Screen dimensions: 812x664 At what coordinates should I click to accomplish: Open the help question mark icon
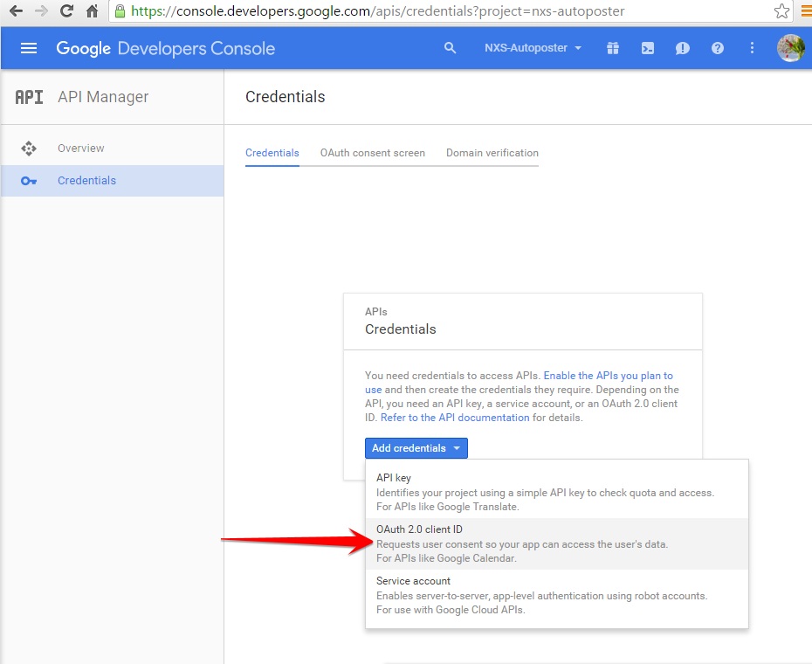point(717,48)
